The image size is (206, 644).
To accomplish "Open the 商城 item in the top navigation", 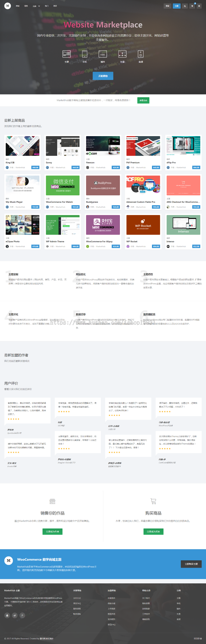I will coord(17,6).
